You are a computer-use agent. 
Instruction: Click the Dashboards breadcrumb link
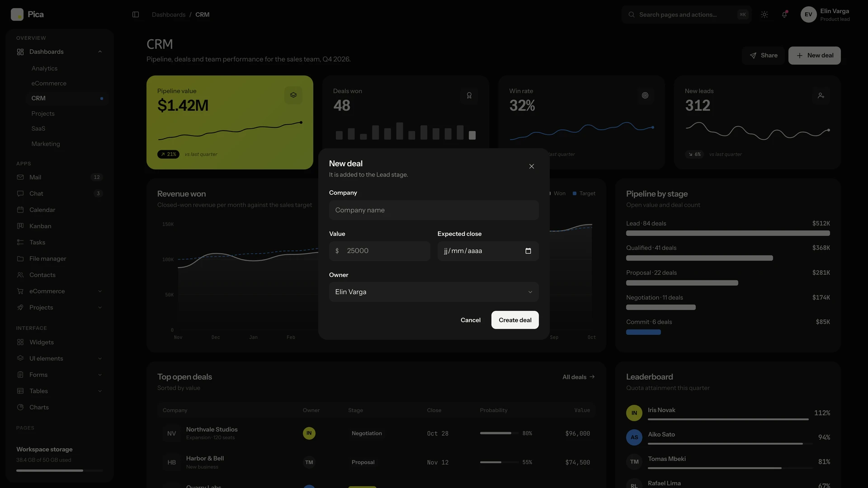click(x=169, y=14)
